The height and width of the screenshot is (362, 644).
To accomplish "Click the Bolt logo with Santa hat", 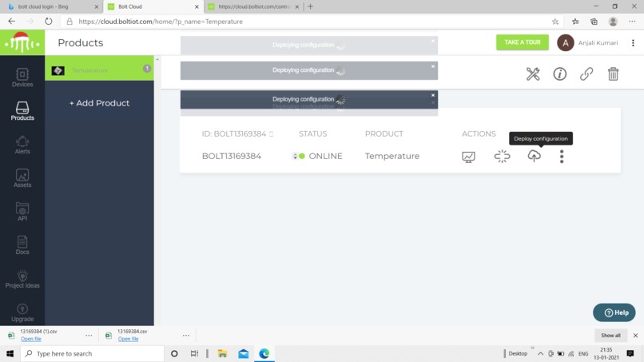I will (22, 42).
